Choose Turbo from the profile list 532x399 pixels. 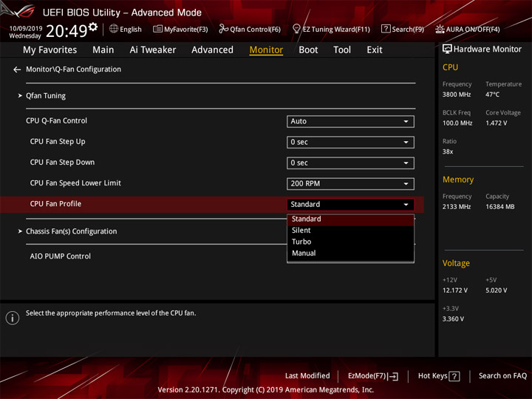click(x=350, y=242)
